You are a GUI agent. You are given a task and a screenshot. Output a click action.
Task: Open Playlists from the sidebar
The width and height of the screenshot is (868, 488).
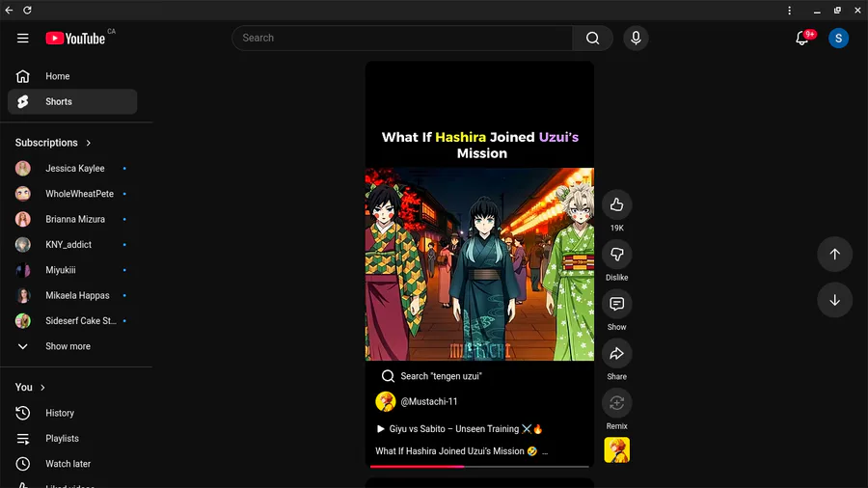tap(72, 438)
